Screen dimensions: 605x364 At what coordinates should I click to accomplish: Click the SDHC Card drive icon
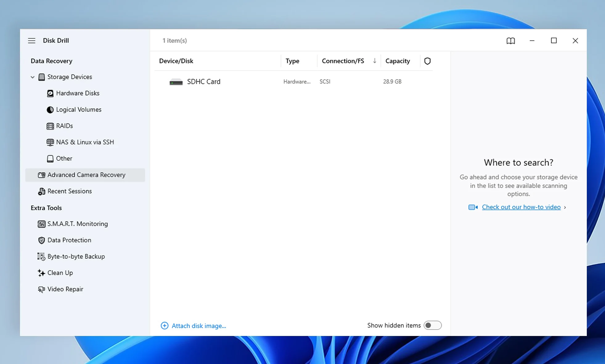[x=176, y=82]
